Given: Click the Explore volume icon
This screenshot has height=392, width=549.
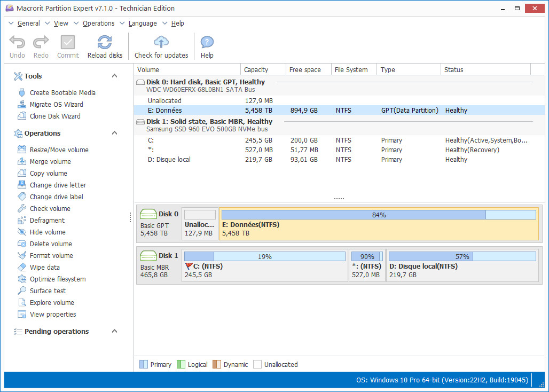Looking at the screenshot, I should pos(22,302).
